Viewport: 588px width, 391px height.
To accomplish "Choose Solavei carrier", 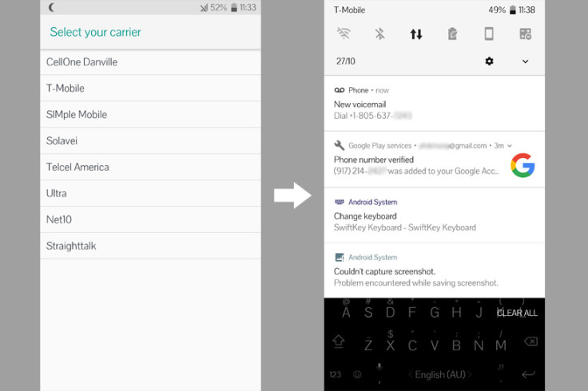I will pos(150,140).
